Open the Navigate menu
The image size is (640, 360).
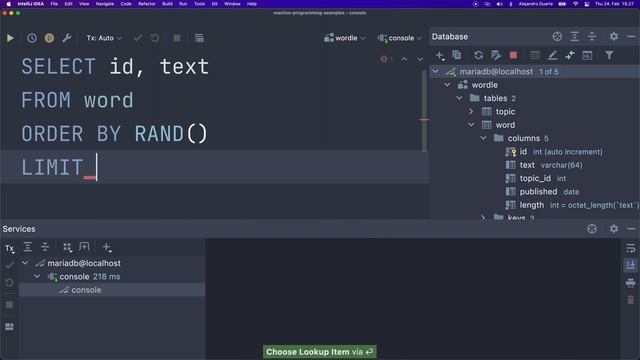coord(104,4)
